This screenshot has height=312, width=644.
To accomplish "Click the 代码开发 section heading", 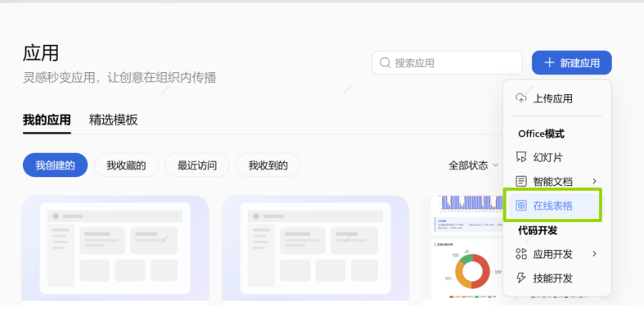I will 538,231.
